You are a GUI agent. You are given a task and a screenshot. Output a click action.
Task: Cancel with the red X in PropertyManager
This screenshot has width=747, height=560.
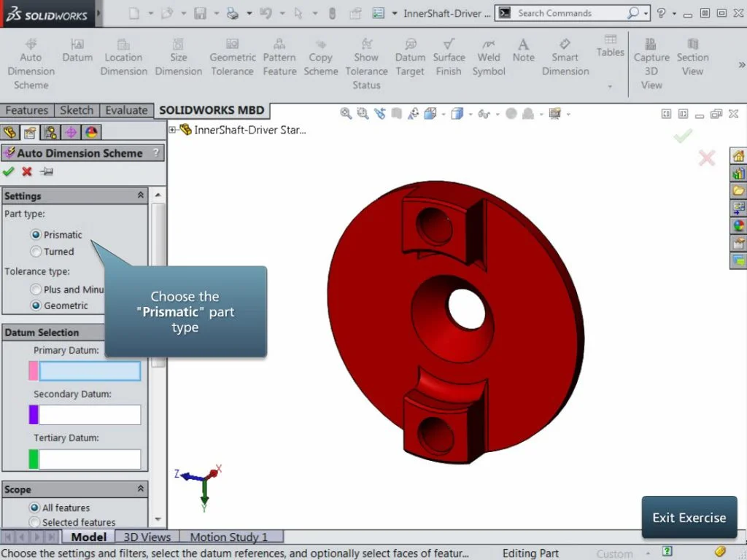[x=27, y=172]
